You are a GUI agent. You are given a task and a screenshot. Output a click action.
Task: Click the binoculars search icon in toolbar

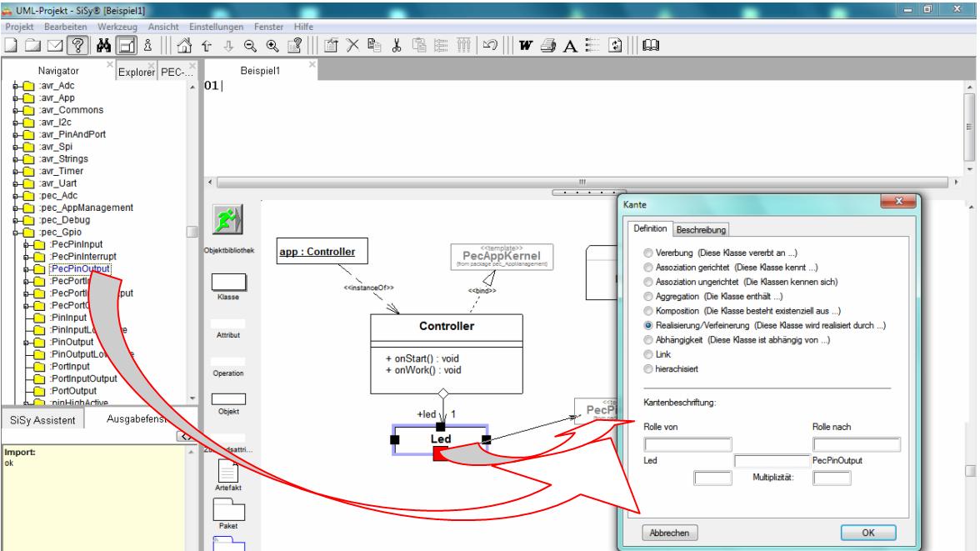103,45
